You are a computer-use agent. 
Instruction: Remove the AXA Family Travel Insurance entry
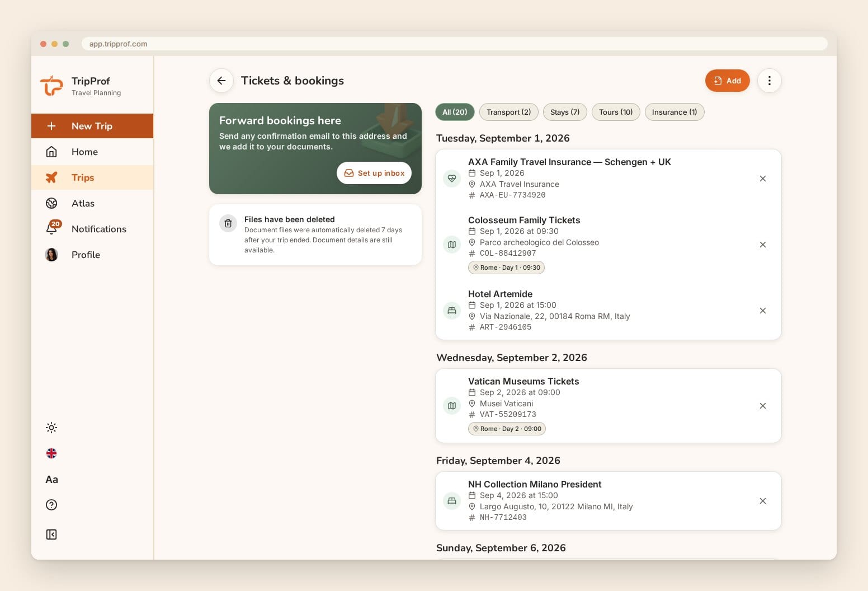tap(763, 179)
